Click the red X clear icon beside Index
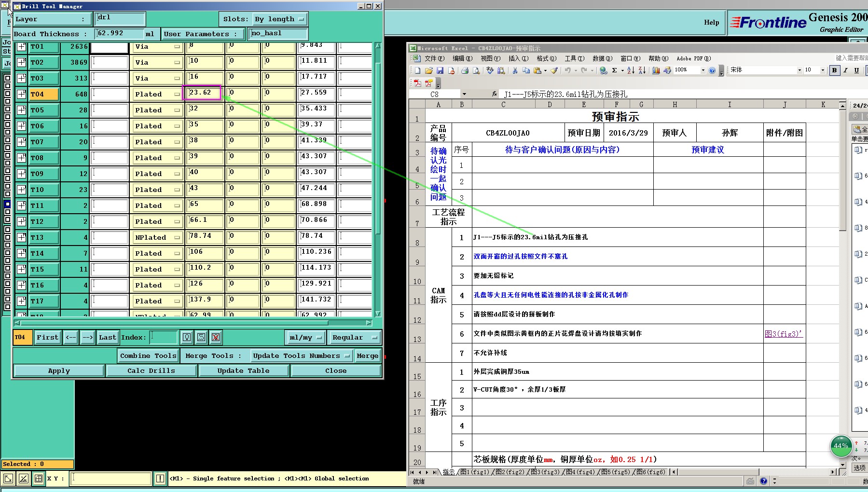Screen dimensions: 868x492 pos(216,337)
